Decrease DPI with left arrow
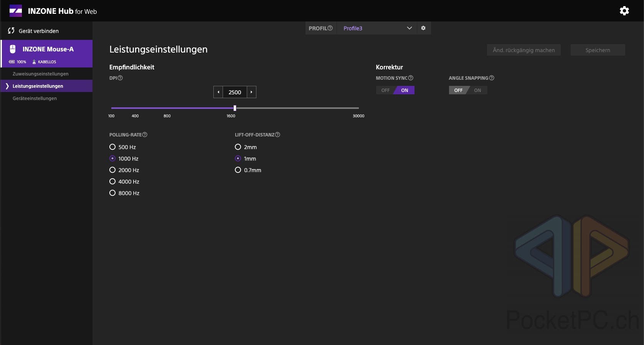The image size is (644, 345). pyautogui.click(x=218, y=92)
